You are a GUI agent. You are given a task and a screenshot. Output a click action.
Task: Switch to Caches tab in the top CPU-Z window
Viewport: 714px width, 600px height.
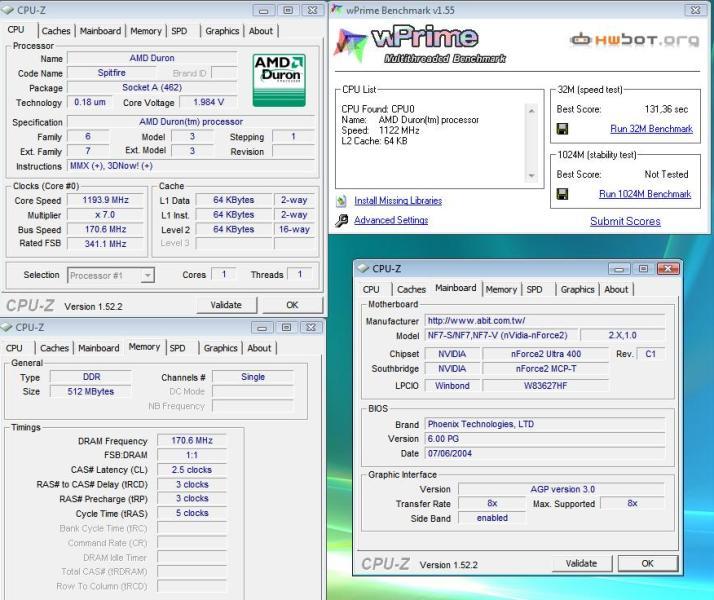(56, 31)
